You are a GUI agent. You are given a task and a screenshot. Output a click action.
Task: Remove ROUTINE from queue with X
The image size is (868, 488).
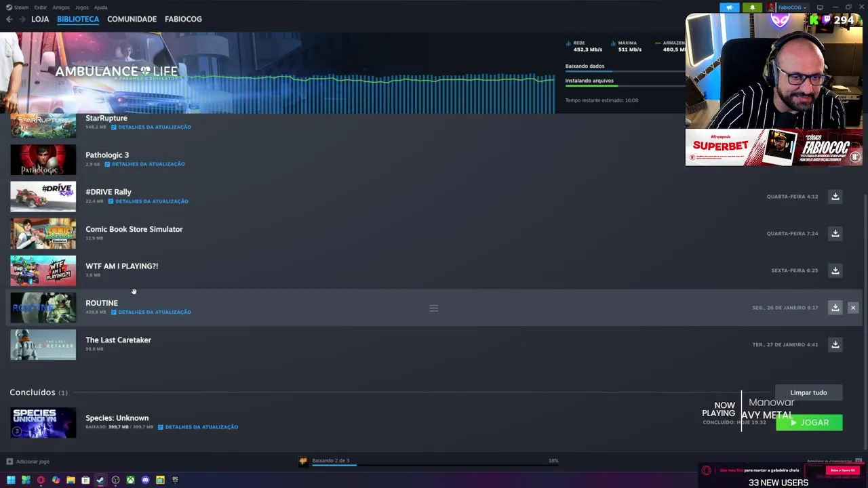853,308
